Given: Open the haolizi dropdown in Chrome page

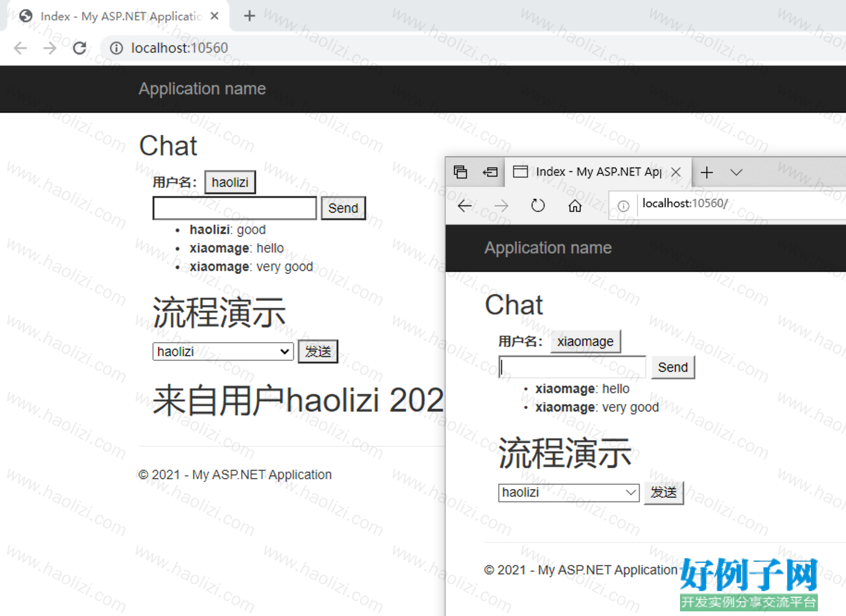Looking at the screenshot, I should pos(223,351).
